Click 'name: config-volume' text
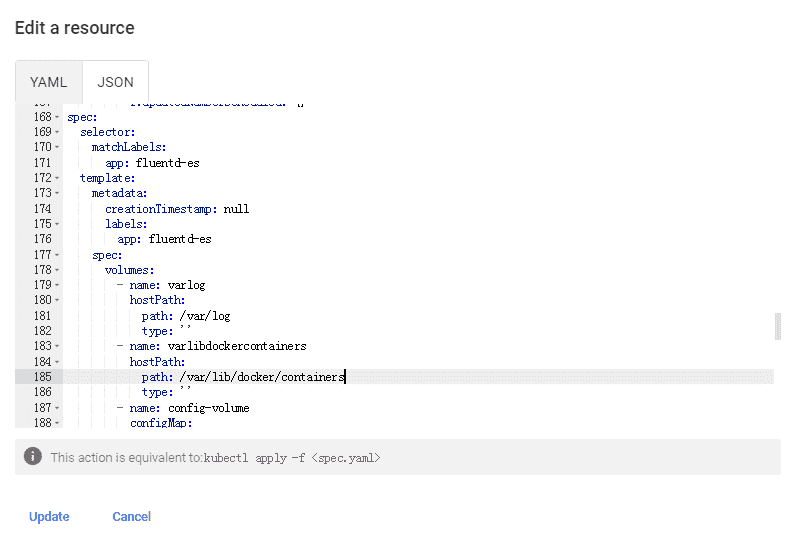Viewport: 797px width, 535px height. point(190,408)
